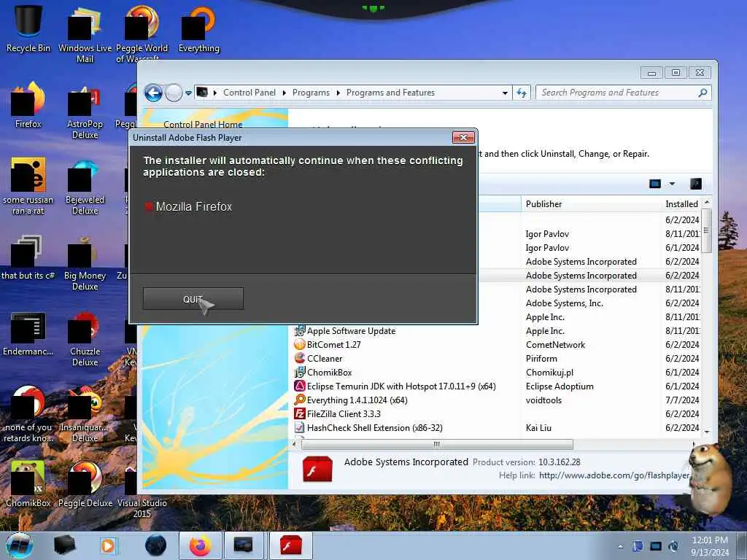This screenshot has width=747, height=560.
Task: Click the Mozilla Firefox conflicting application entry
Action: [x=189, y=206]
